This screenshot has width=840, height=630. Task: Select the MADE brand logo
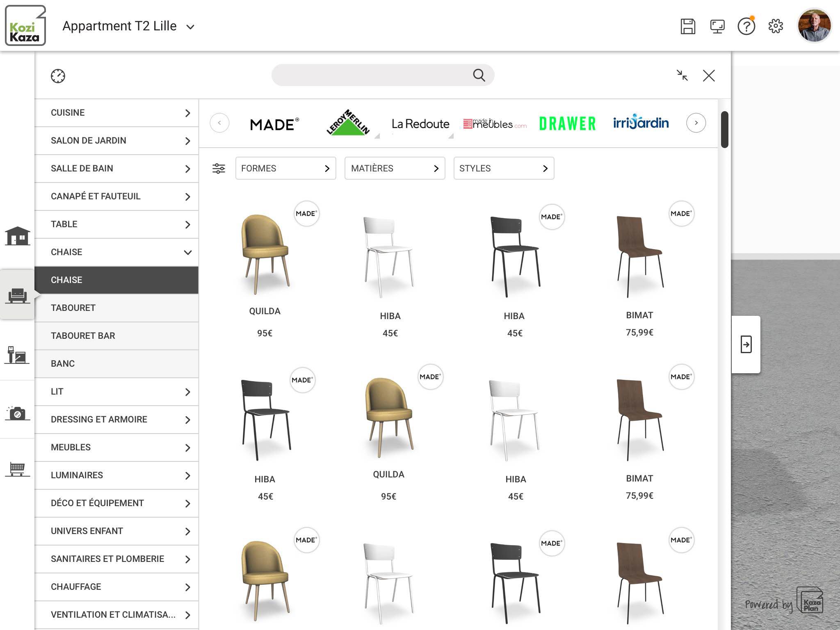coord(274,124)
